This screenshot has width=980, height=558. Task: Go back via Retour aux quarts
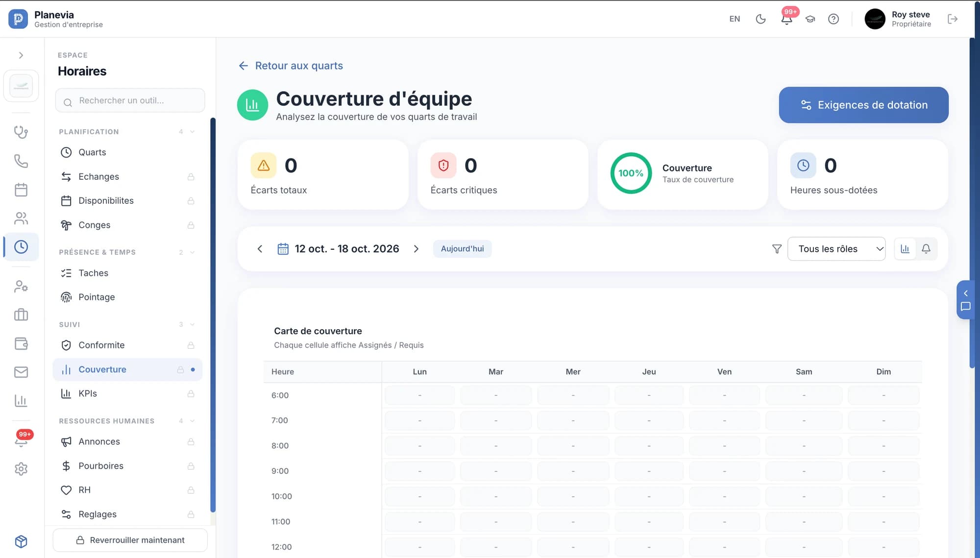pyautogui.click(x=291, y=66)
